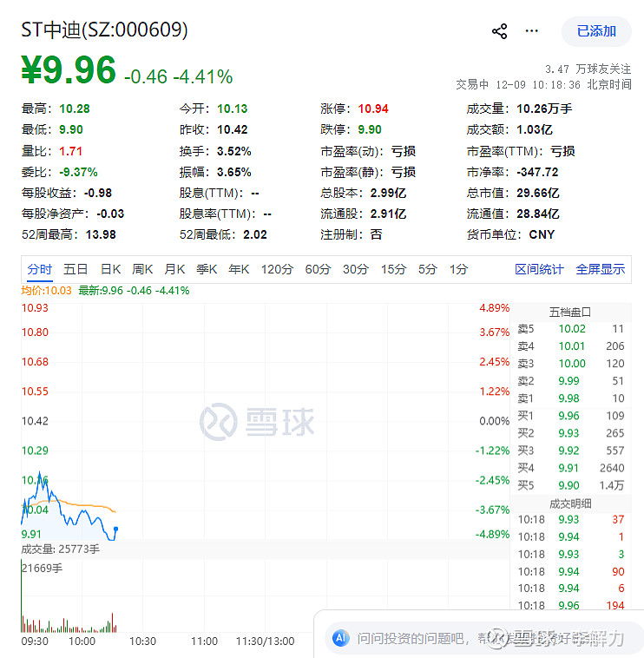Click the 区间统计 link
This screenshot has width=644, height=658.
pos(539,269)
